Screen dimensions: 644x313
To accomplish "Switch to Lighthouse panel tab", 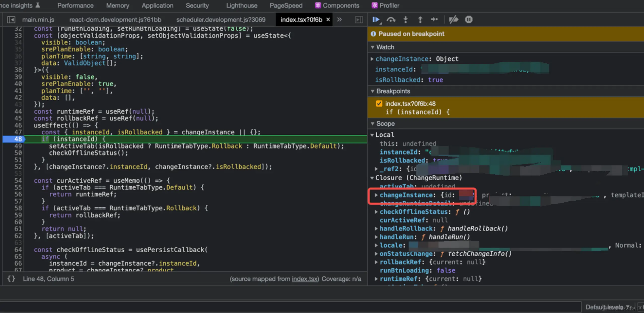I will coord(241,5).
